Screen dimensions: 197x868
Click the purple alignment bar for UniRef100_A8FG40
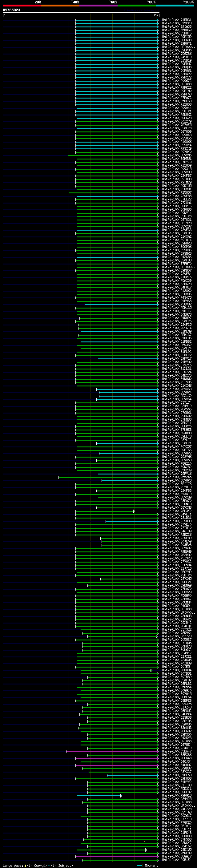[117, 758]
